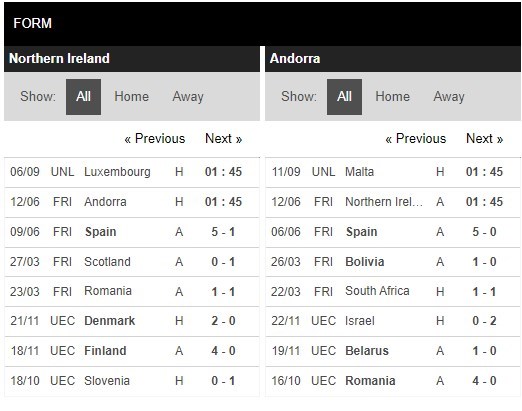Open the Denmark 2 - 0 match
Image resolution: width=522 pixels, height=411 pixels.
coord(132,321)
